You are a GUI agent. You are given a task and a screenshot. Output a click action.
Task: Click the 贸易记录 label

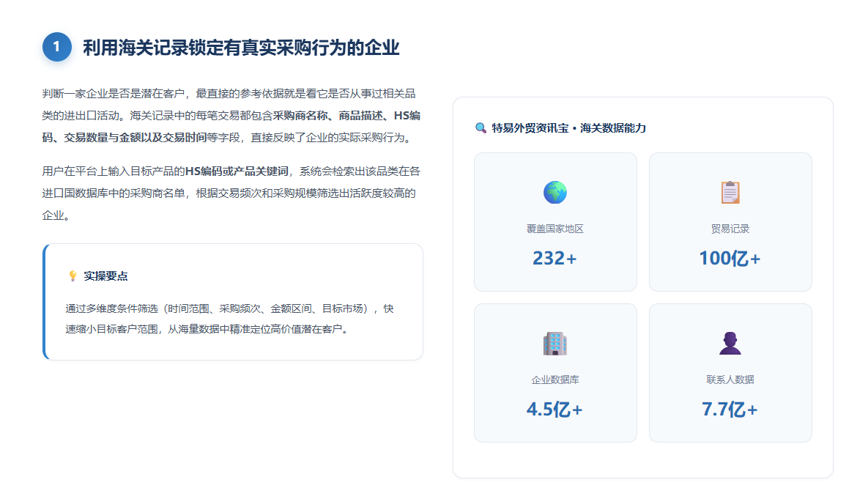point(730,229)
